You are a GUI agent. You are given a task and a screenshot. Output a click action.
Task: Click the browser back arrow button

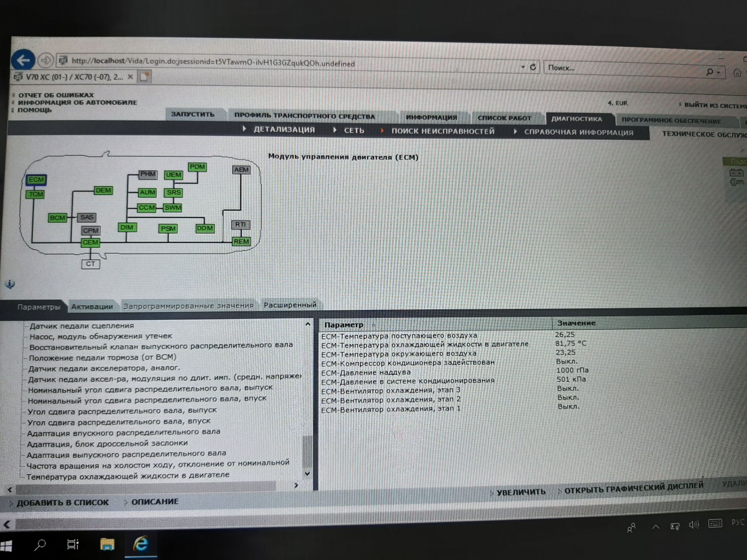click(23, 60)
